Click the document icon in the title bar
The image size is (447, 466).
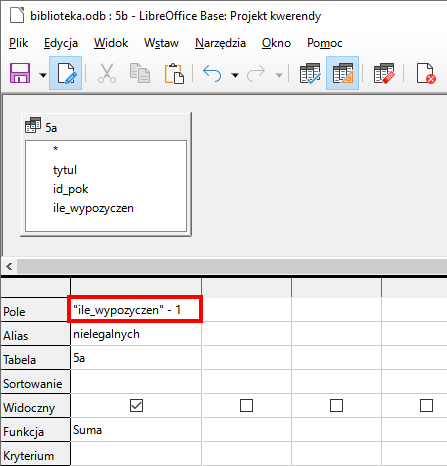pos(17,16)
